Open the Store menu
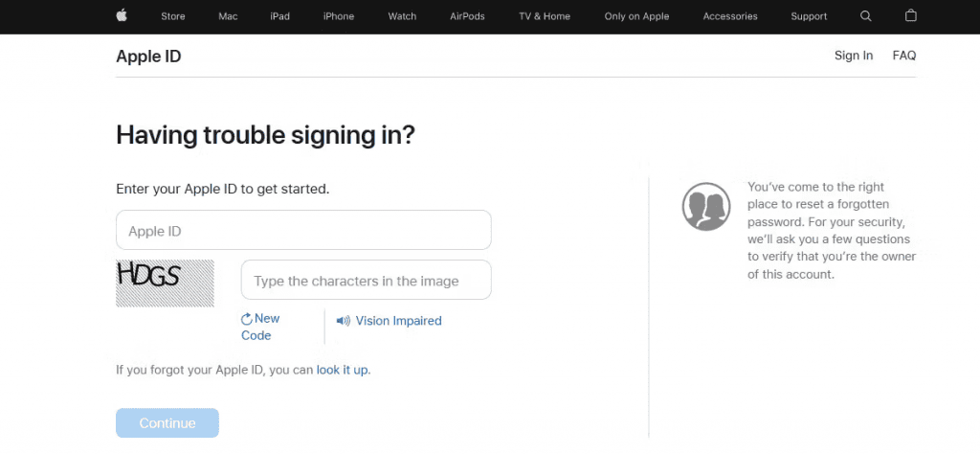980x454 pixels. click(173, 16)
